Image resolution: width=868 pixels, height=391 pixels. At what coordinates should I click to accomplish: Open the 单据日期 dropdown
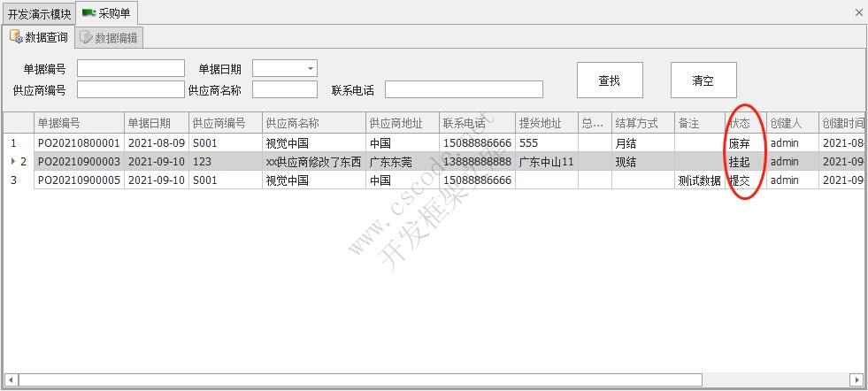(x=310, y=69)
